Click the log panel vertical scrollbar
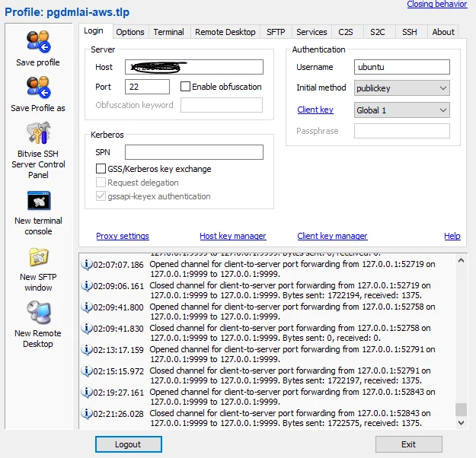 [461, 342]
